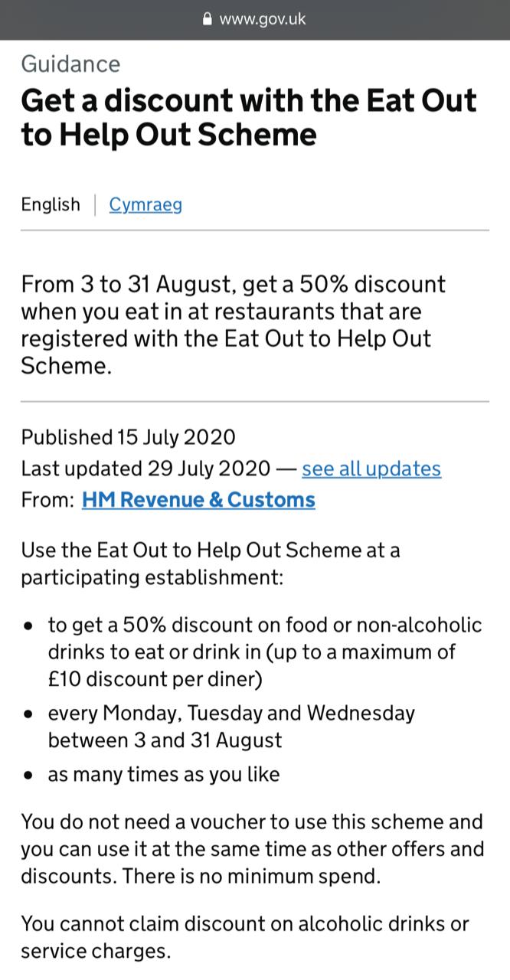Click the dot before 'as many times as you like'
The height and width of the screenshot is (980, 510).
click(x=28, y=775)
